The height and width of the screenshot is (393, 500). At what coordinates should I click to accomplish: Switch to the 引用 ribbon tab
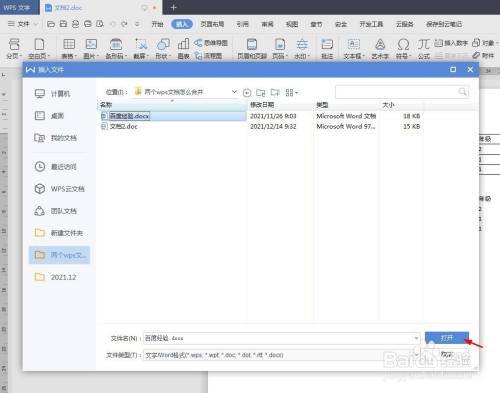[x=242, y=24]
